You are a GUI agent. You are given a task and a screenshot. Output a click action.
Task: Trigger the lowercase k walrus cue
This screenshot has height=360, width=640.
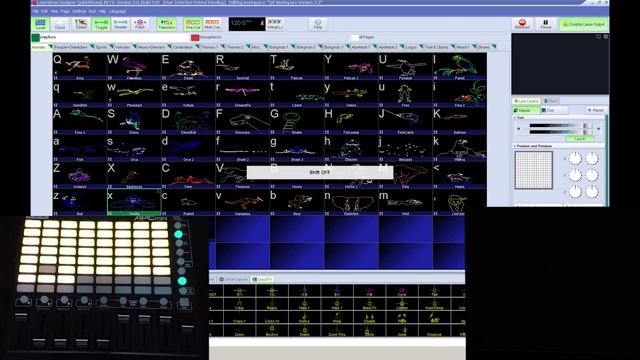[460, 148]
